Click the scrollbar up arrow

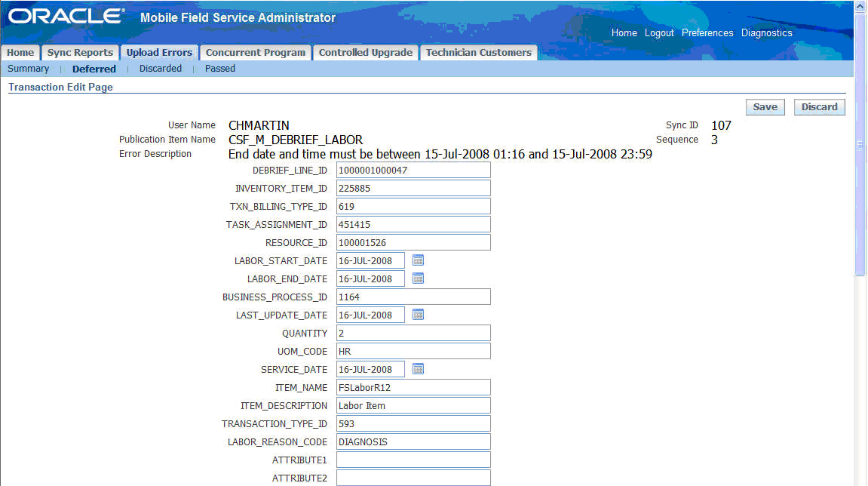[860, 6]
